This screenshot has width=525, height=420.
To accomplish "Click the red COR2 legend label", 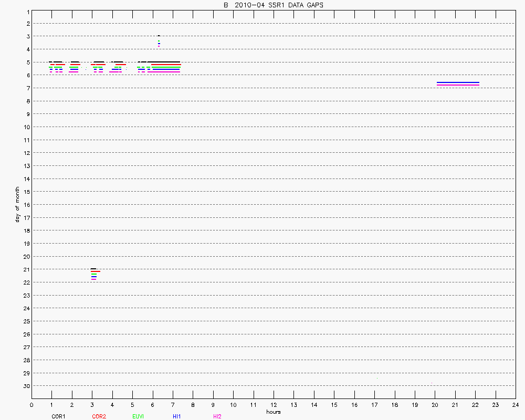I will pos(99,416).
